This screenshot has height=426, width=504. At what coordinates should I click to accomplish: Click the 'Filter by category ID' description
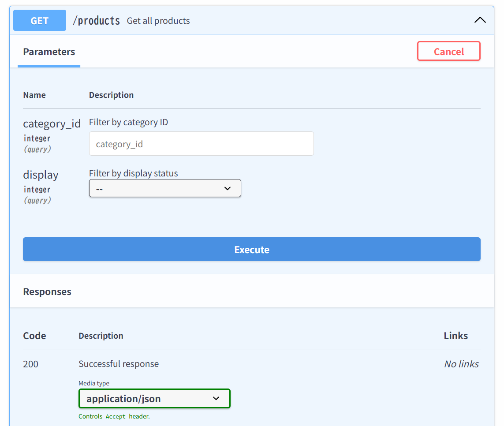point(128,123)
